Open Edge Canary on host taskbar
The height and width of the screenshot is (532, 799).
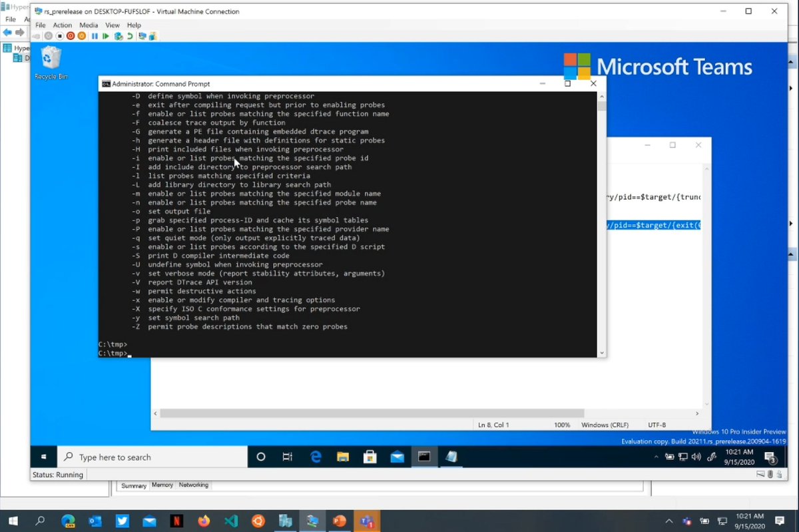point(68,521)
